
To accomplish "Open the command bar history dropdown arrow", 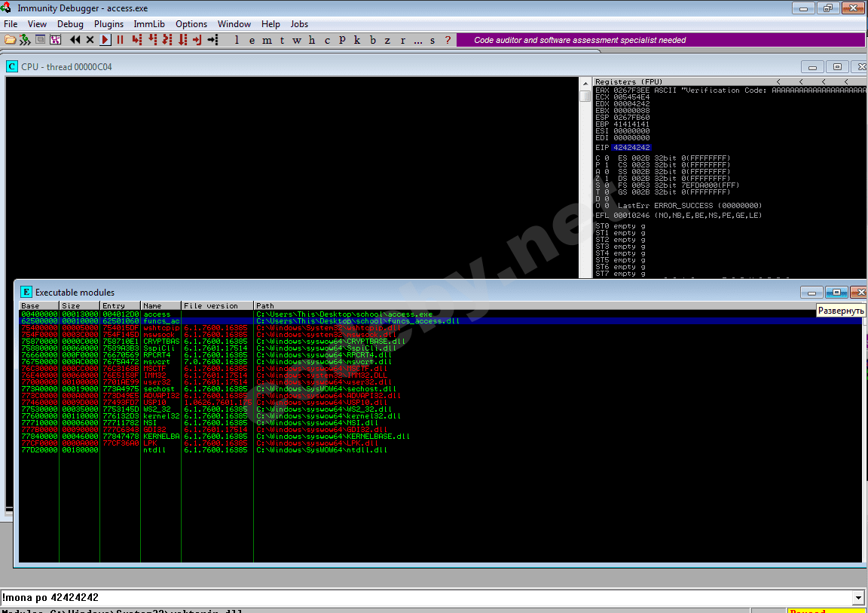I will (x=858, y=597).
